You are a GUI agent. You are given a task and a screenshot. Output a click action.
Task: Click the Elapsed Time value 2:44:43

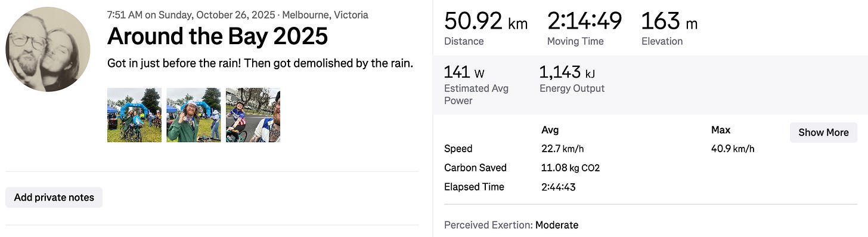pos(558,187)
